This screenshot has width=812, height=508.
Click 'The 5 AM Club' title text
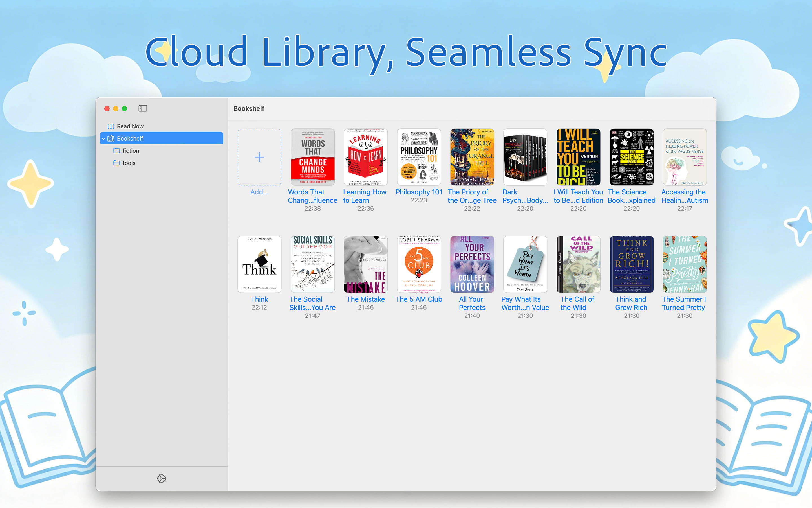[419, 299]
